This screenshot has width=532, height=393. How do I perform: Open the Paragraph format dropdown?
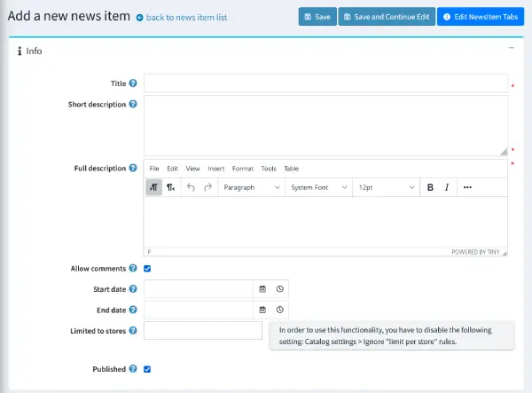point(252,187)
